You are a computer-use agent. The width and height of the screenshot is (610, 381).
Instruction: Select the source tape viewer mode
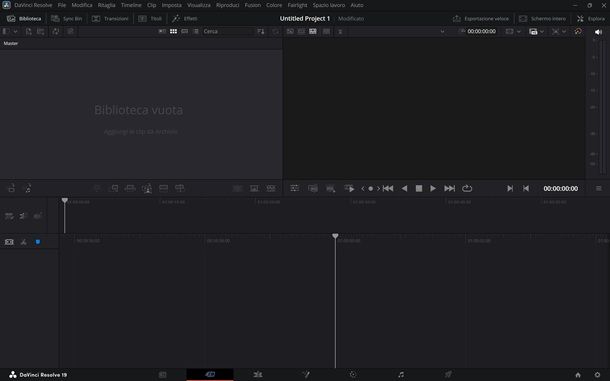point(301,32)
